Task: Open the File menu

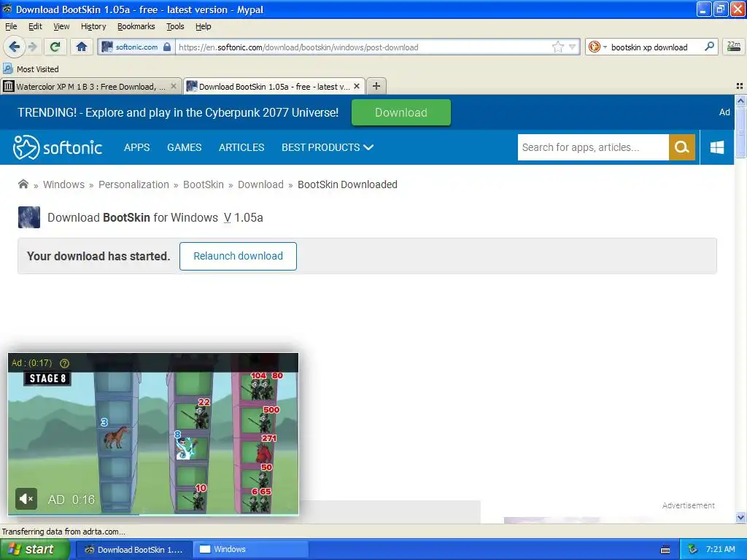Action: point(11,27)
